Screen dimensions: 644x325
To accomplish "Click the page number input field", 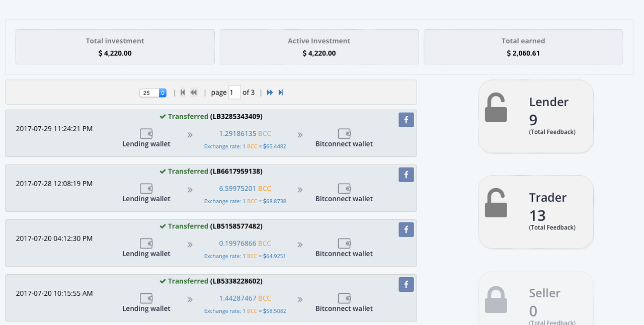I will click(x=234, y=92).
